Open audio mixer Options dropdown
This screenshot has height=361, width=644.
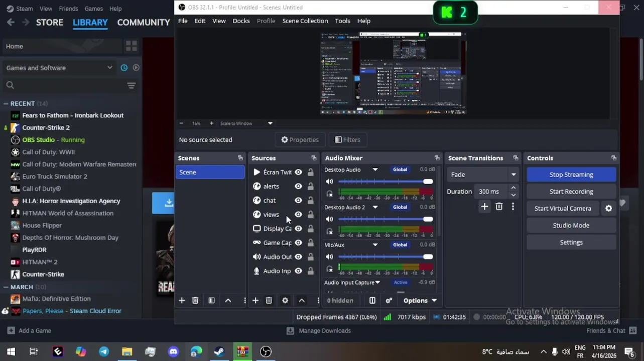420,300
